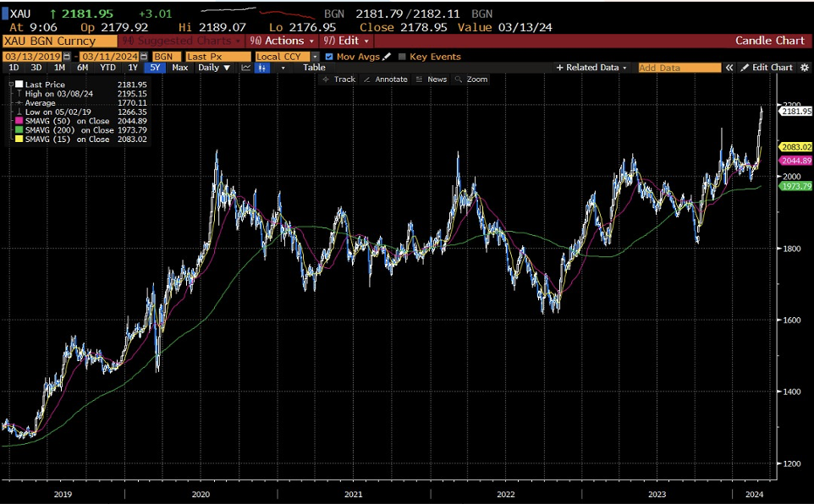Select the candlestick chart type icon
Image resolution: width=814 pixels, height=504 pixels.
pyautogui.click(x=262, y=68)
